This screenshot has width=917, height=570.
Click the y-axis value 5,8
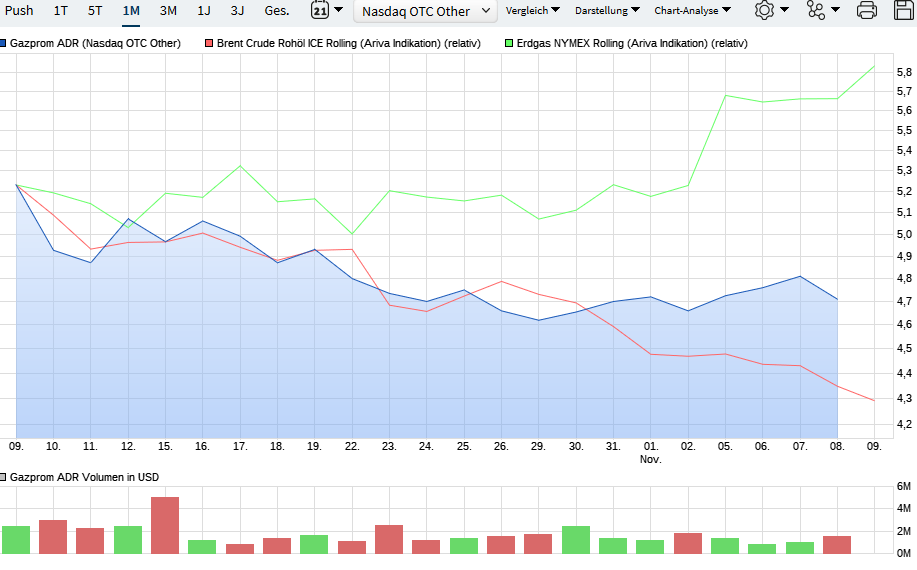[x=904, y=72]
